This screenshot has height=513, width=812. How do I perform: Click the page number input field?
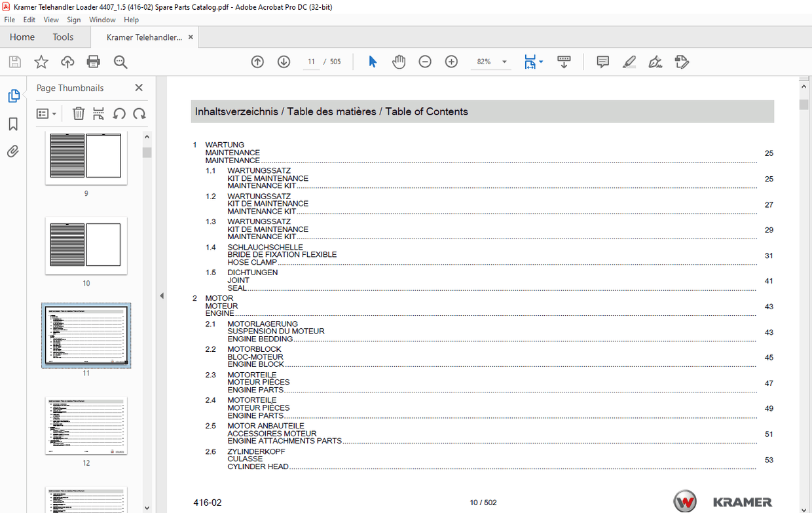point(311,62)
